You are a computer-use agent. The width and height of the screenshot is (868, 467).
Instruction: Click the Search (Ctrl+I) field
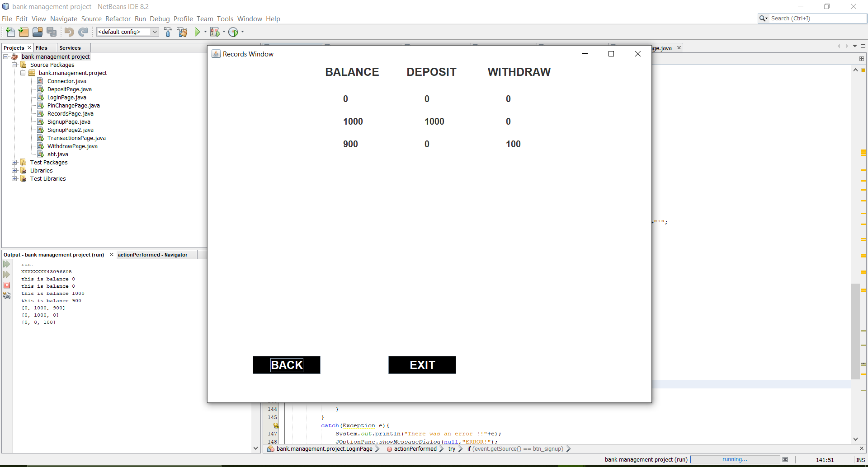click(817, 18)
